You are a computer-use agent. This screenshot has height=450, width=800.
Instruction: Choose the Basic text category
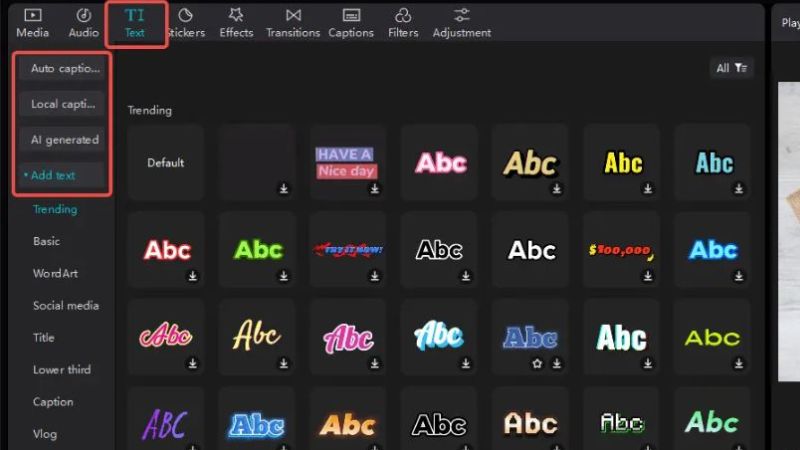46,241
